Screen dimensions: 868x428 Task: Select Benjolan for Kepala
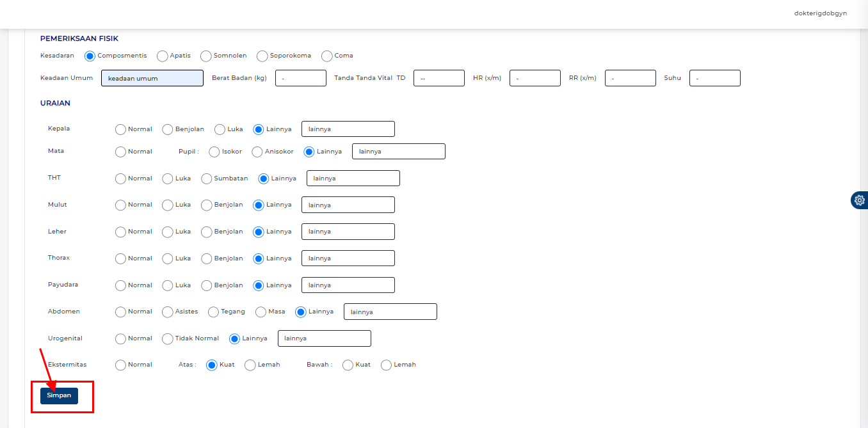[166, 129]
